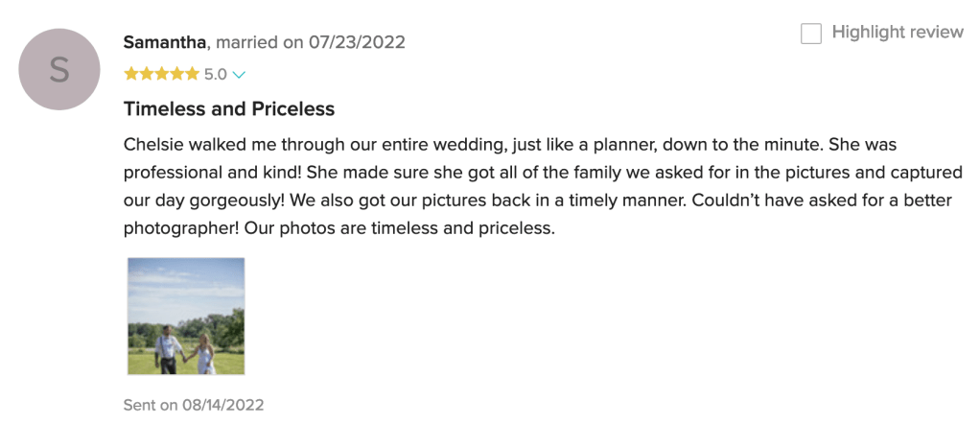Click the fifth yellow rating star
The width and height of the screenshot is (980, 448).
tap(192, 74)
